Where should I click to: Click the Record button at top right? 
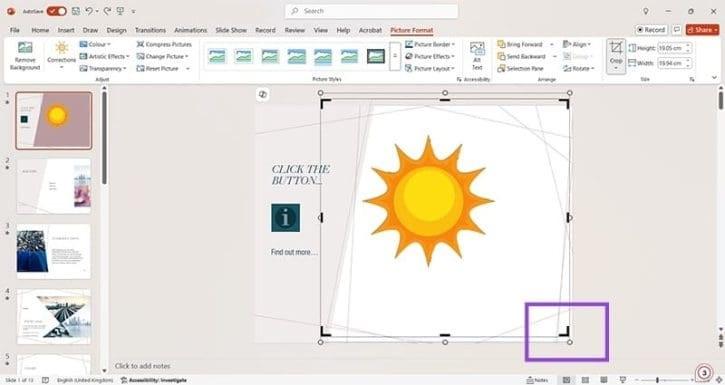coord(651,30)
